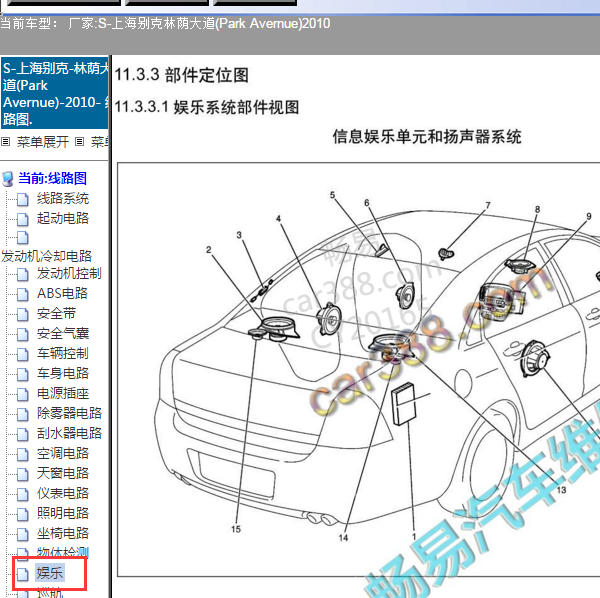
Task: Click the page icon beside 电源插座
Action: [x=23, y=394]
